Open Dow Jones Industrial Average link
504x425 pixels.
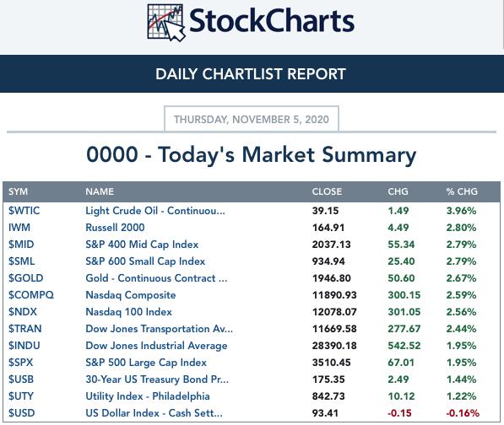click(156, 346)
